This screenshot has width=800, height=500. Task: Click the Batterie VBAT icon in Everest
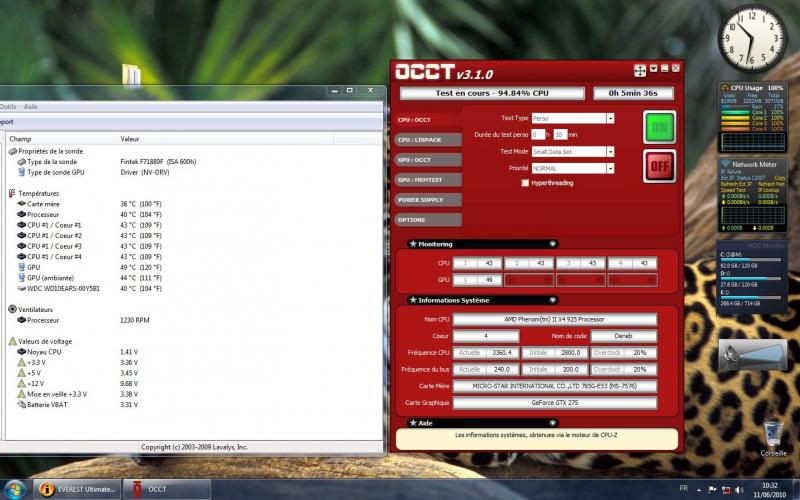(x=21, y=405)
